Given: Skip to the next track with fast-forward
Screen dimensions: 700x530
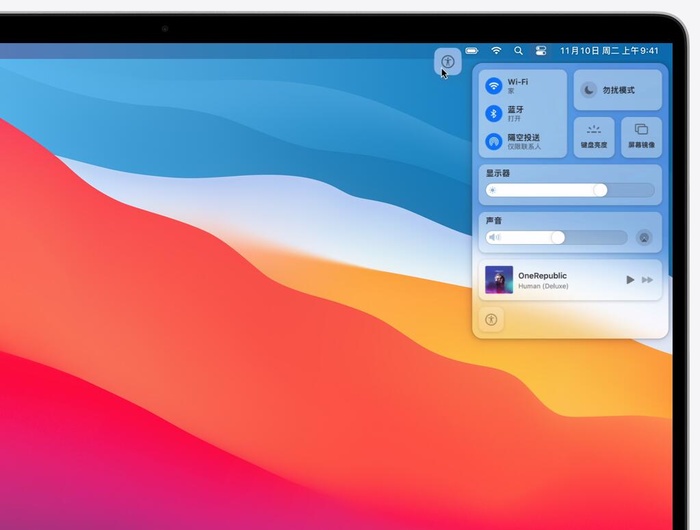Looking at the screenshot, I should pyautogui.click(x=647, y=280).
